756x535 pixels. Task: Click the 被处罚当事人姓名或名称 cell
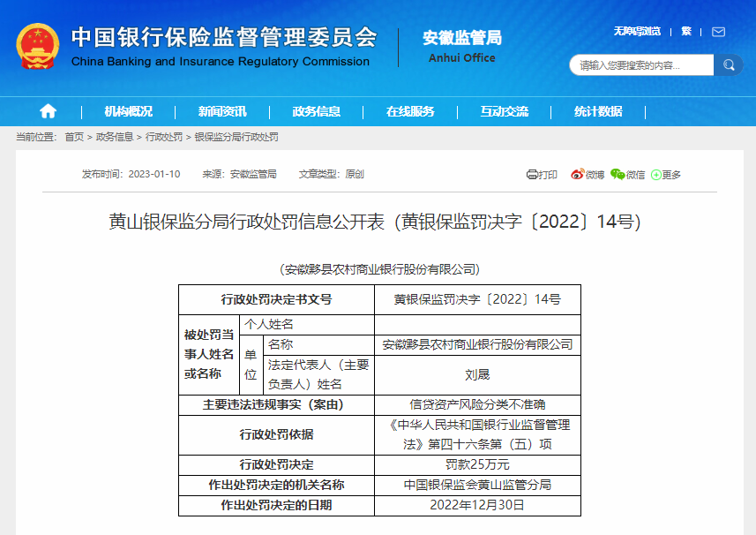209,355
